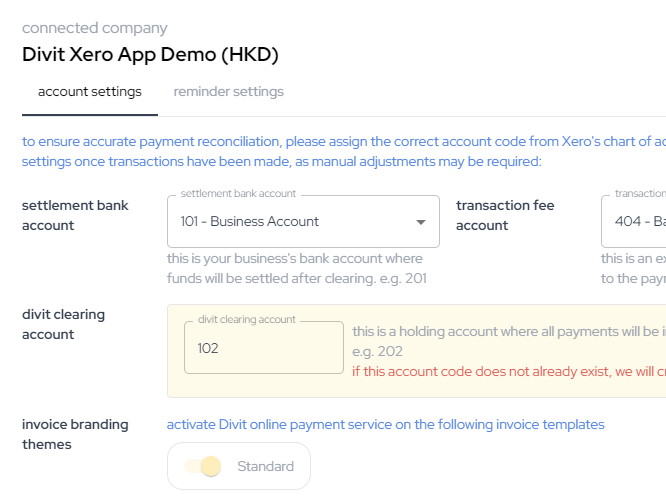Edit the divit clearing account input 102

click(x=264, y=348)
